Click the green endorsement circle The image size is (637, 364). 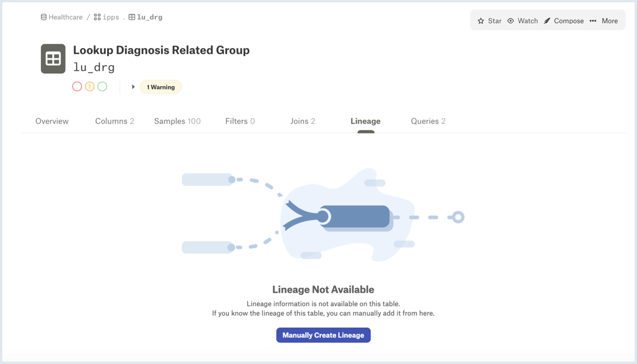point(102,87)
